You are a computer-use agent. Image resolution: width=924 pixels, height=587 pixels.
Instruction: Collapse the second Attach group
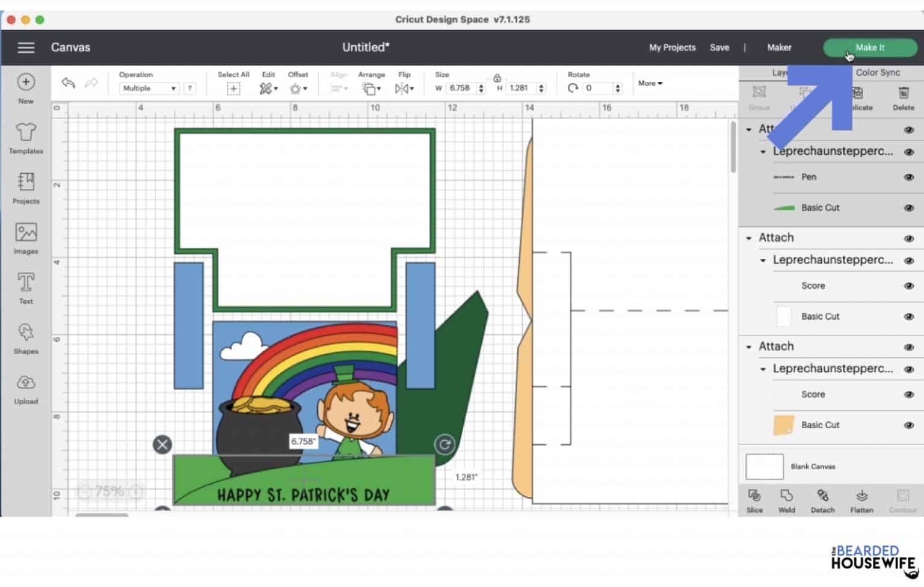749,238
